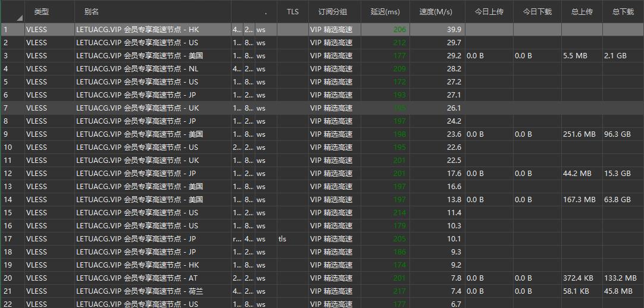Viewport: 644px width, 308px height.
Task: Click the 别名 column header
Action: pyautogui.click(x=92, y=11)
